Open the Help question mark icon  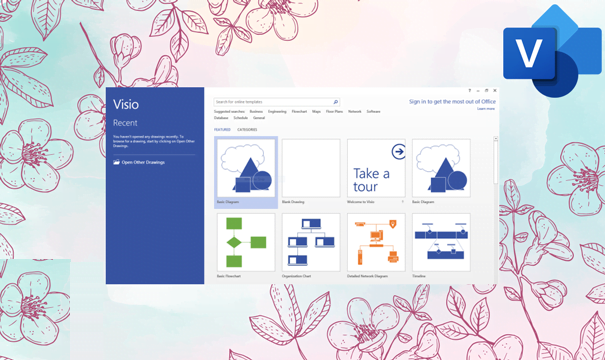click(470, 91)
